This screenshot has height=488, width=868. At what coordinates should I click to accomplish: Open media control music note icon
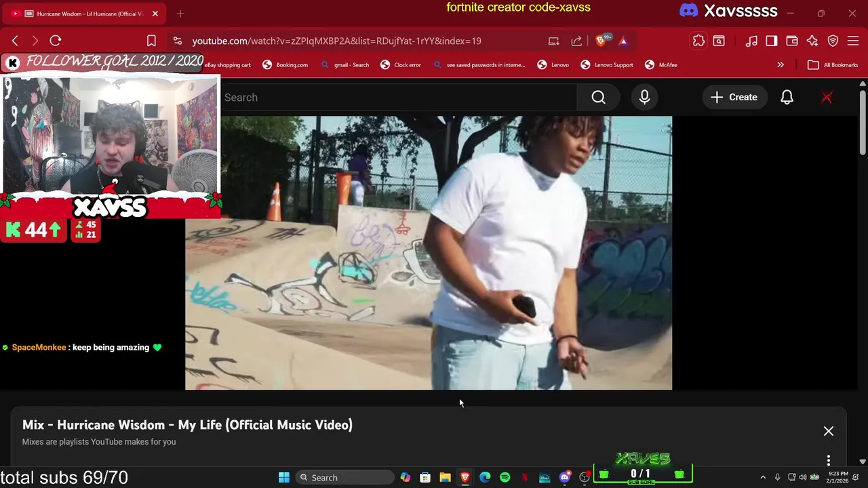pyautogui.click(x=751, y=41)
